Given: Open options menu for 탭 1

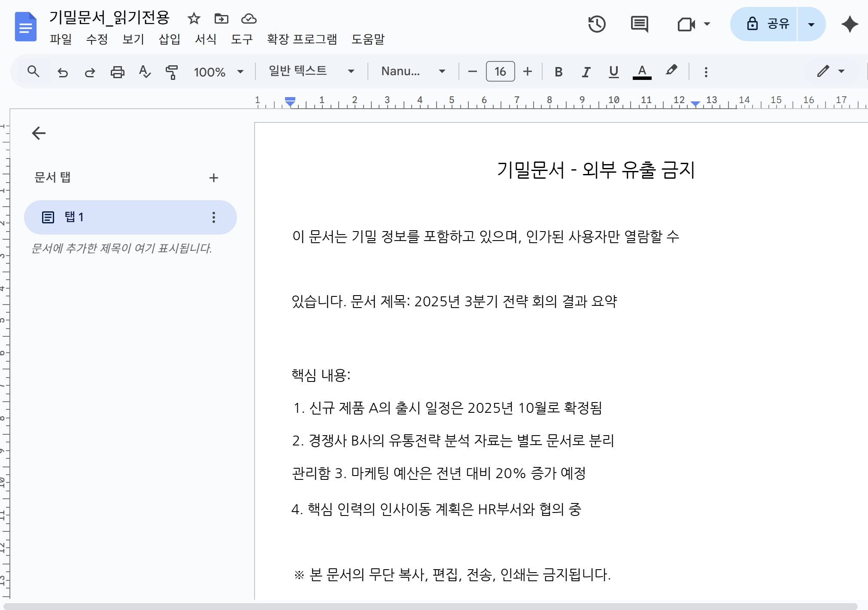Looking at the screenshot, I should tap(213, 217).
